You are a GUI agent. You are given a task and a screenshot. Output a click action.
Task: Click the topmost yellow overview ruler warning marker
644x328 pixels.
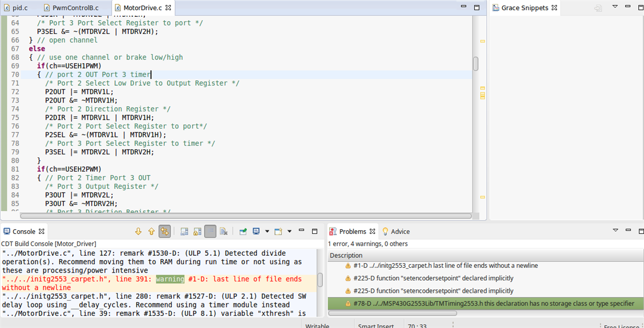click(482, 41)
